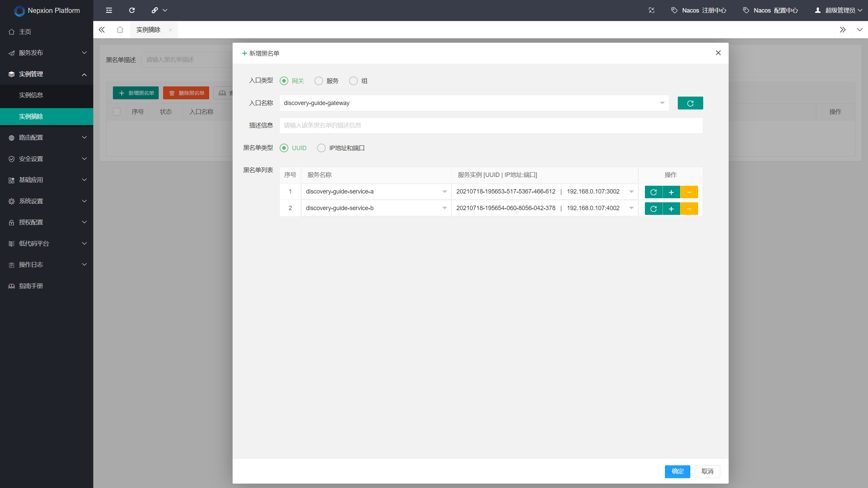Image resolution: width=868 pixels, height=488 pixels.
Task: Click the fullscreen toggle icon in the header
Action: [x=651, y=10]
